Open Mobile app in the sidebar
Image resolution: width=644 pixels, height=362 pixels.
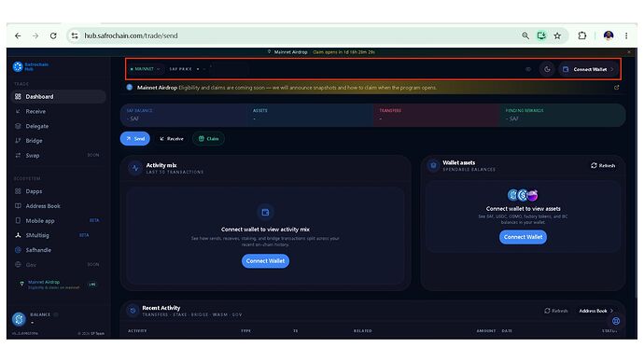click(x=58, y=220)
